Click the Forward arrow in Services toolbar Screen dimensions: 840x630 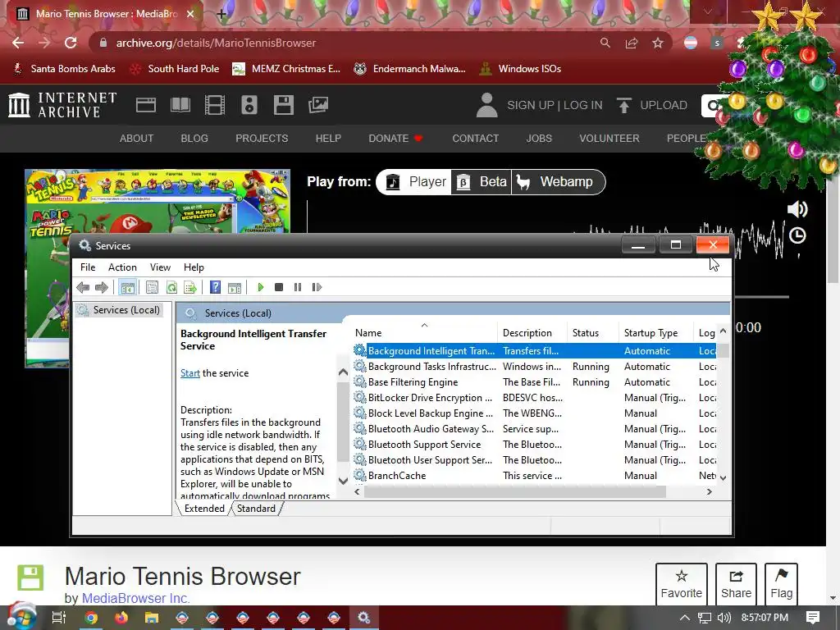[101, 288]
